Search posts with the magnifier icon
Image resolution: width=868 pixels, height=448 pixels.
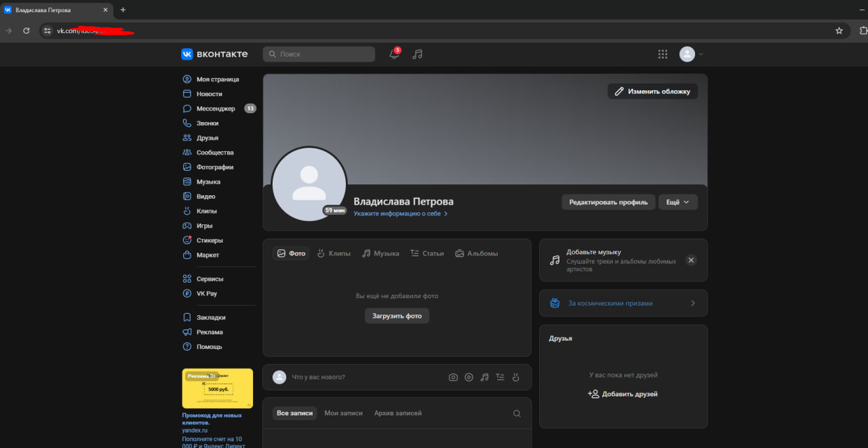517,413
